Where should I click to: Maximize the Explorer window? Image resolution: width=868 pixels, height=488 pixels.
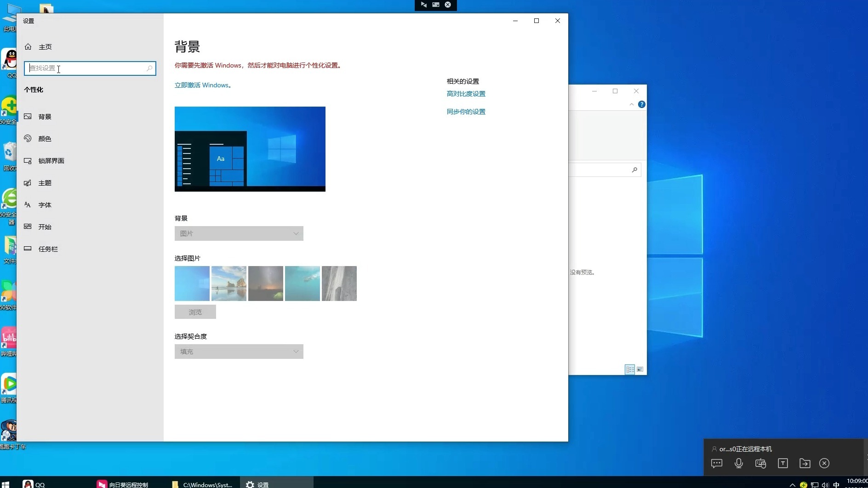click(x=615, y=91)
